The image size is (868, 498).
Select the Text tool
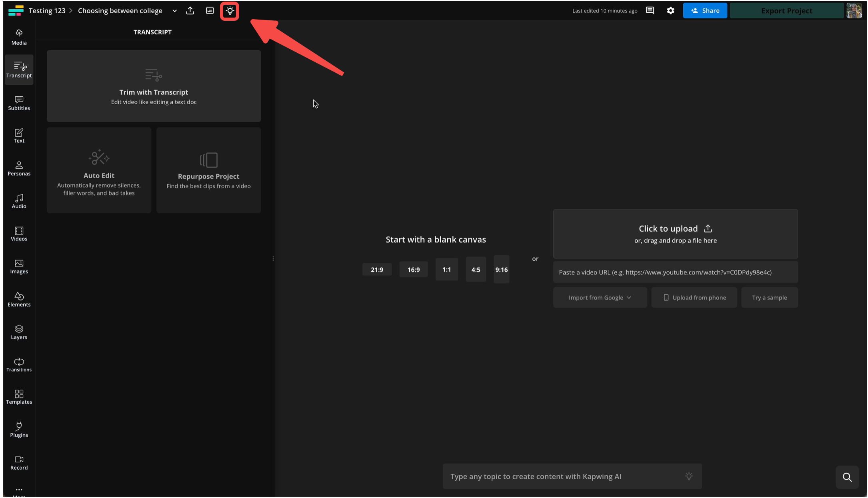click(x=19, y=136)
